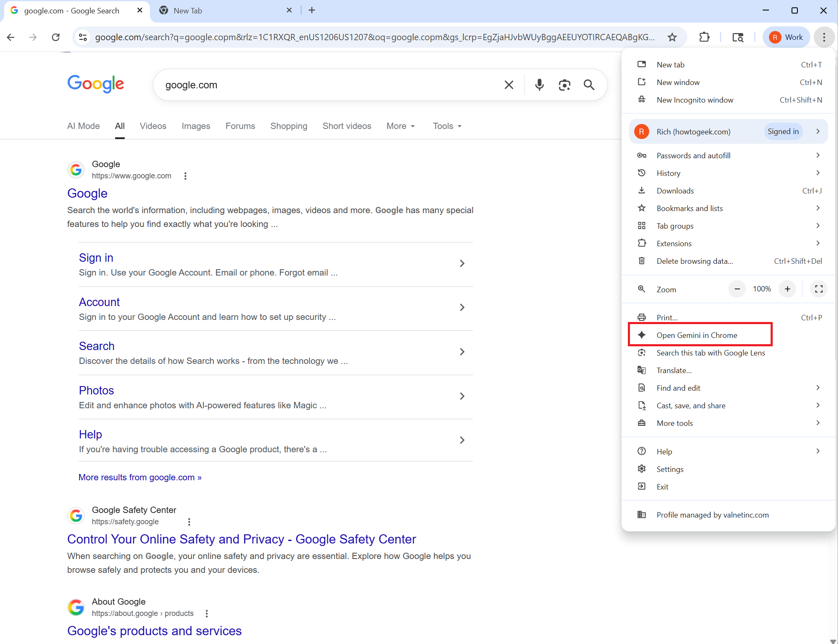Open the Sign in sitelink
Image resolution: width=838 pixels, height=644 pixels.
point(96,258)
